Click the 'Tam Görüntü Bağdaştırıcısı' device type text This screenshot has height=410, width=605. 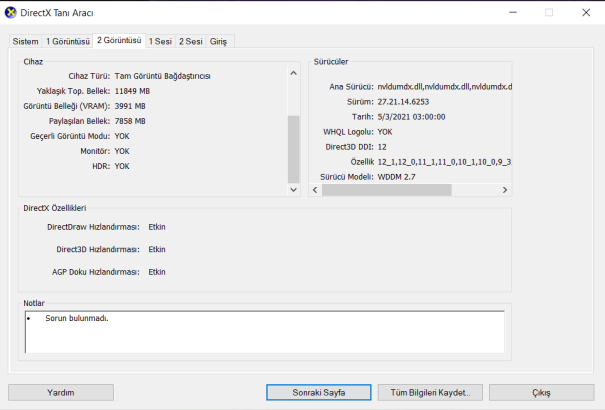point(162,76)
